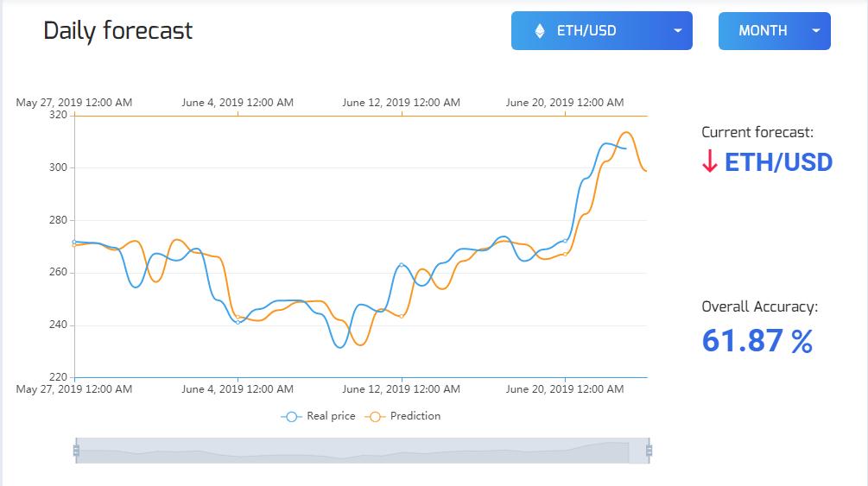Click the 260 y-axis value
Screen dimensions: 868x486
[x=58, y=272]
